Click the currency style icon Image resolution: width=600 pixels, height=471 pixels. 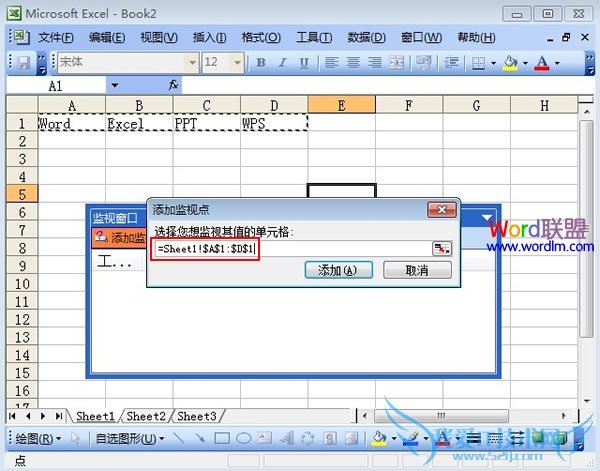(424, 62)
